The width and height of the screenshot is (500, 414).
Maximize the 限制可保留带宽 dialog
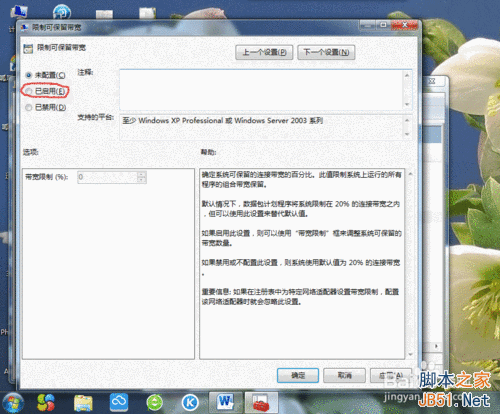(384, 25)
